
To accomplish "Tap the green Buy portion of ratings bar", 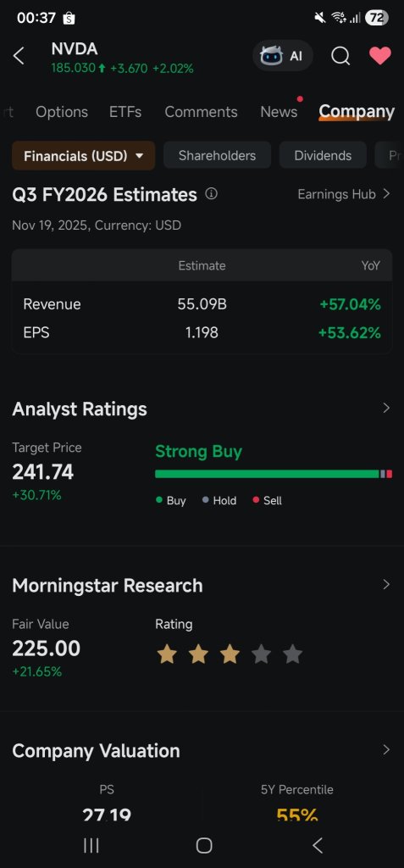I will 267,474.
